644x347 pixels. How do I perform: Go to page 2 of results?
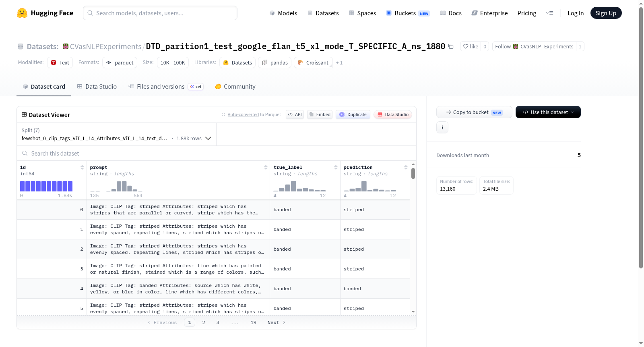[204, 322]
